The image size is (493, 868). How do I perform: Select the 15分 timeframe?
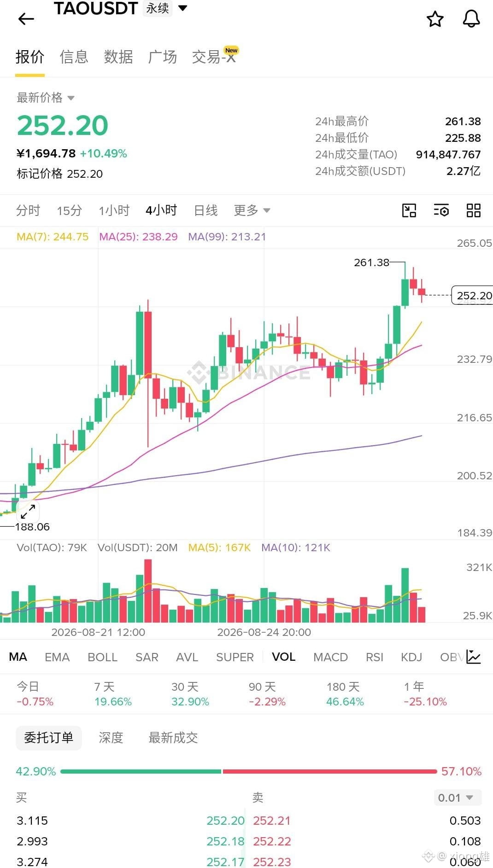(x=70, y=210)
